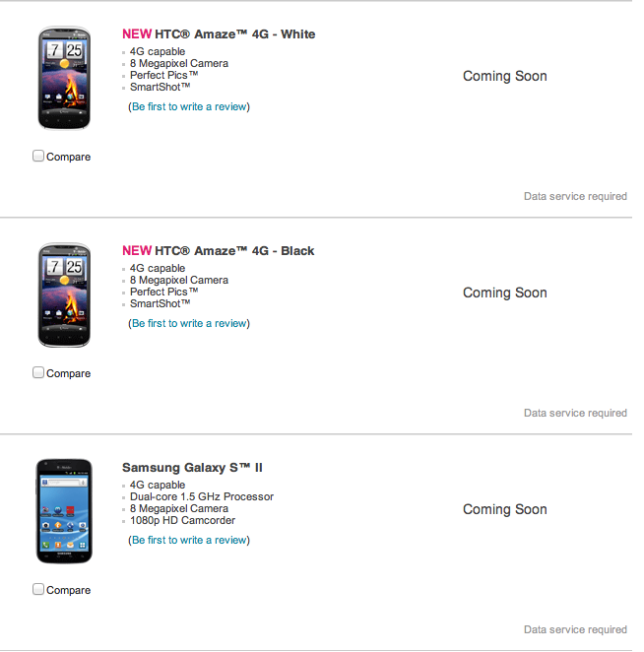Screen dimensions: 644x652
Task: Click Data service required under Galaxy S II
Action: pos(575,629)
